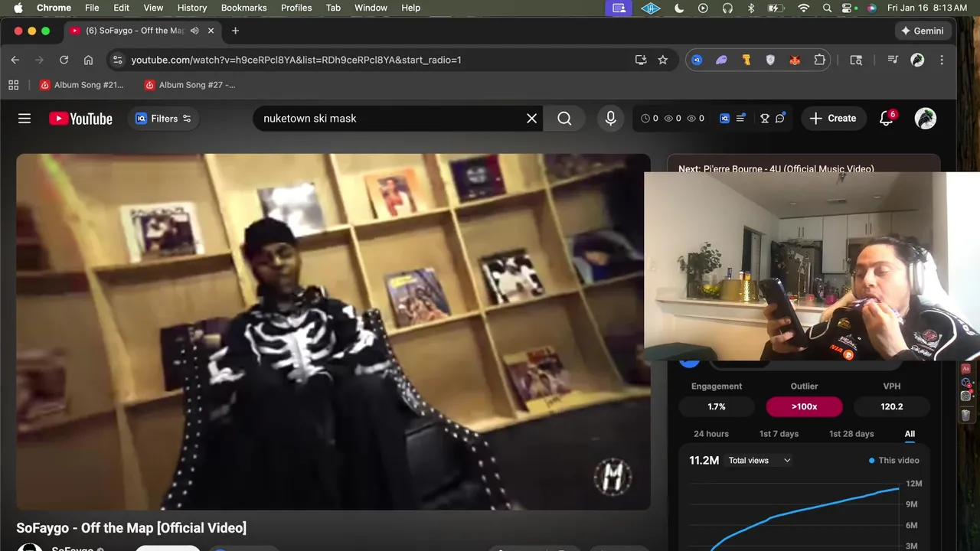Clear the search box with X
Screen dimensions: 980x551
531,119
